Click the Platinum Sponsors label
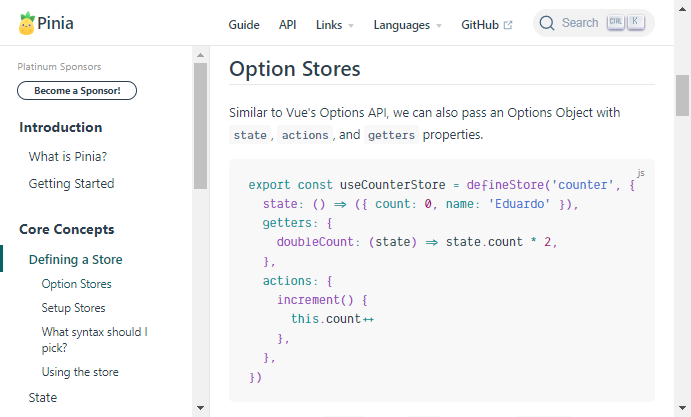Image resolution: width=691 pixels, height=417 pixels. point(59,67)
